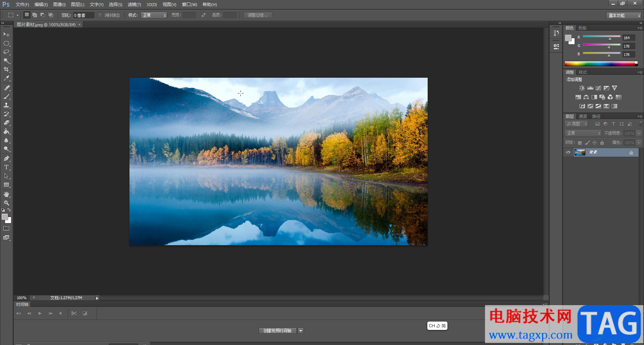The width and height of the screenshot is (644, 345).
Task: Select the Brush tool
Action: pyautogui.click(x=6, y=96)
